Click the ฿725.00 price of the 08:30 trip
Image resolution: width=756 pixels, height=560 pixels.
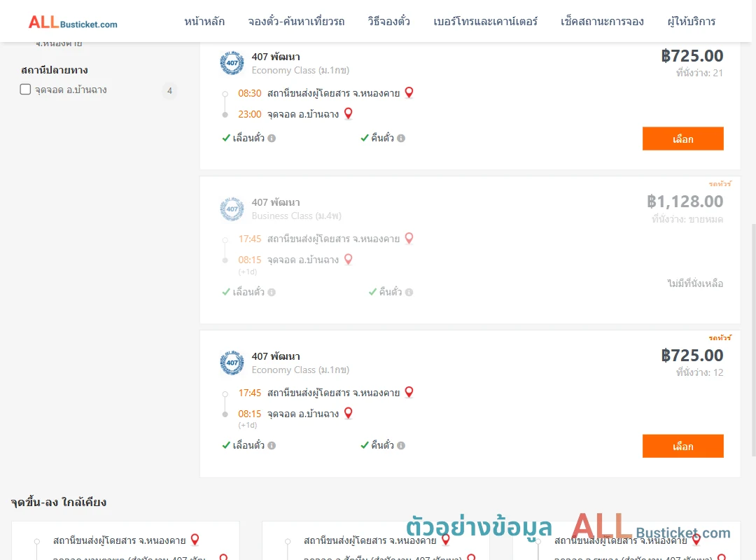(692, 56)
